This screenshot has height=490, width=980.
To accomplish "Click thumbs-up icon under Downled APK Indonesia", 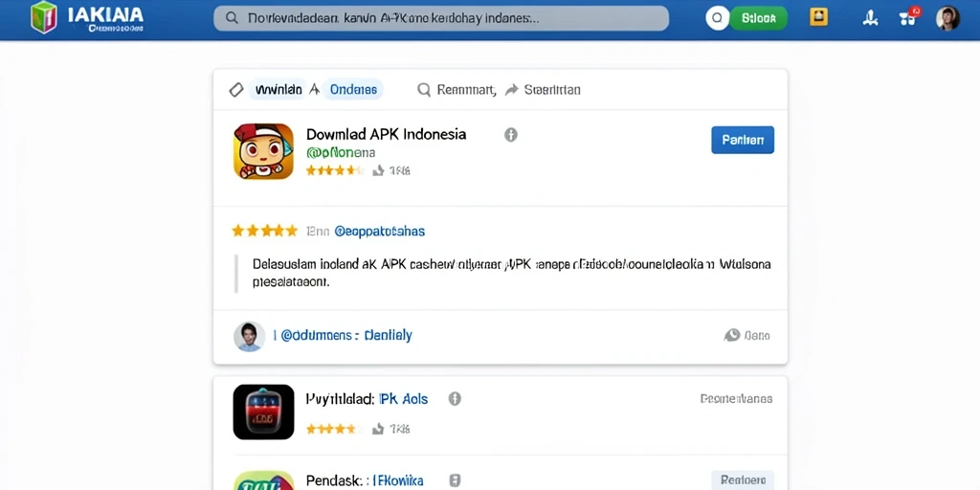I will (378, 170).
